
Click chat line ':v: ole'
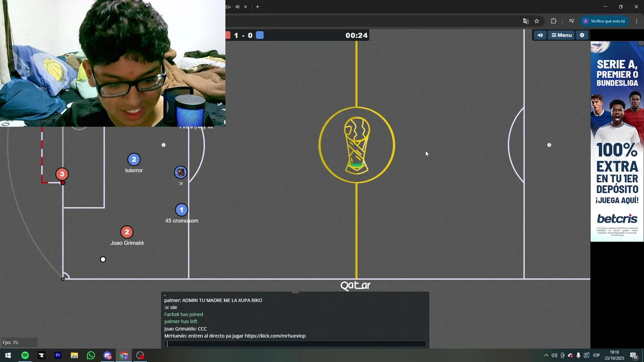click(171, 308)
